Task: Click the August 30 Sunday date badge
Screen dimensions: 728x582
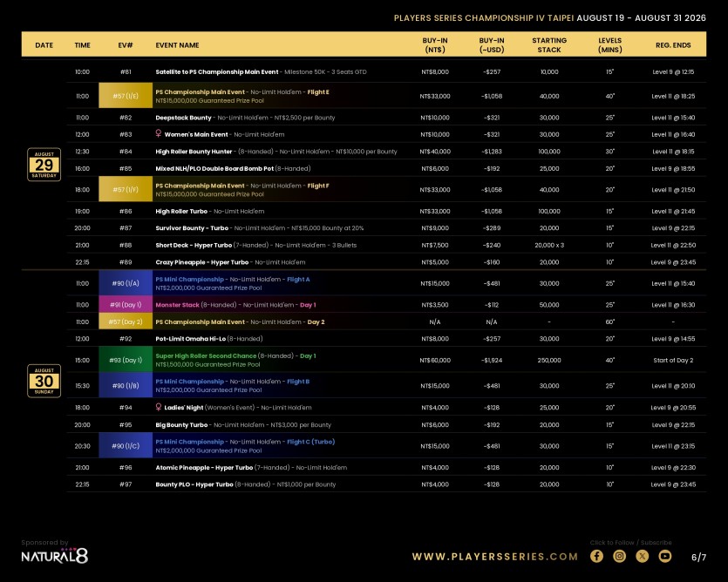Action: click(44, 381)
